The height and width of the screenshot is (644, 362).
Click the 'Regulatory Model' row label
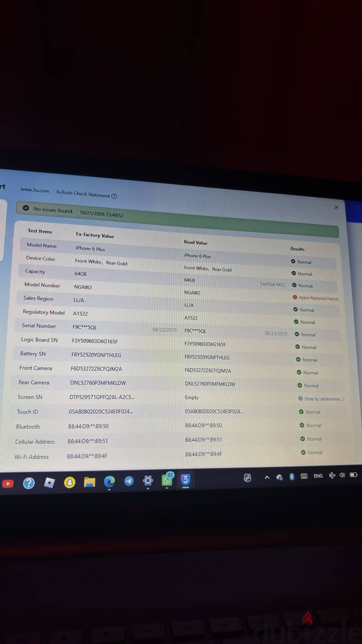[x=44, y=312]
